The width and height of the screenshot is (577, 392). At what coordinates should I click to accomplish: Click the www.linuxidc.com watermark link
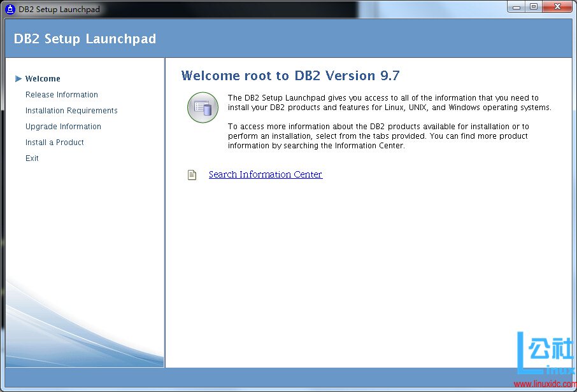pos(546,382)
